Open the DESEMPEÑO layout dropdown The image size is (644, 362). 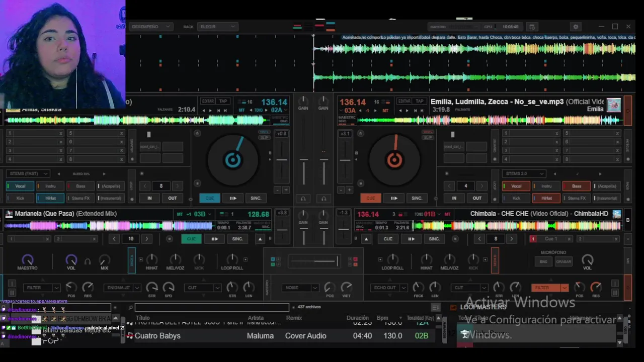click(x=150, y=27)
